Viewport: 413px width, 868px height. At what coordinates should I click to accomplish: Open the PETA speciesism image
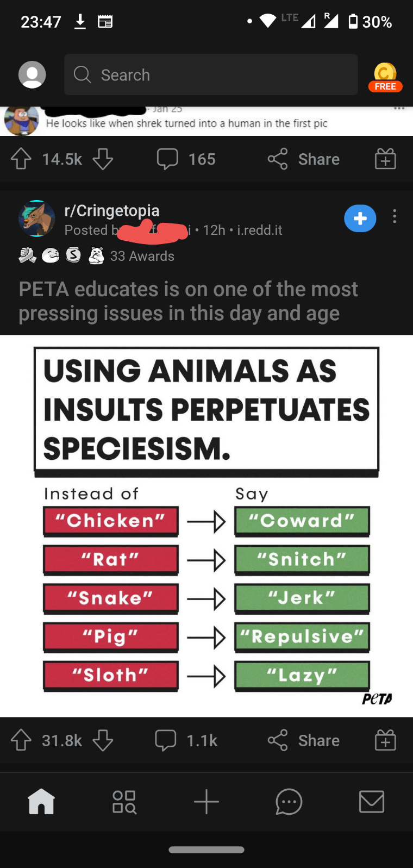coord(206,522)
